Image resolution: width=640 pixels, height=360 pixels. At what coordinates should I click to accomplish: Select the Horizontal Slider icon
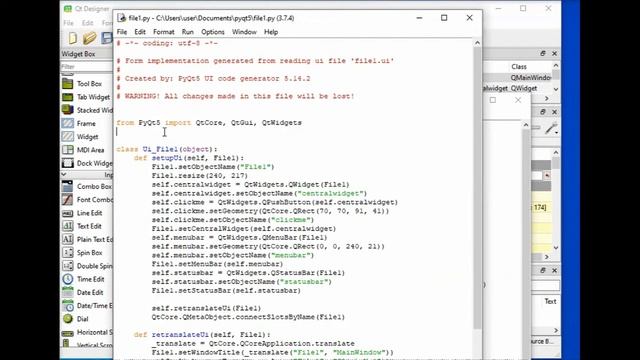68,332
